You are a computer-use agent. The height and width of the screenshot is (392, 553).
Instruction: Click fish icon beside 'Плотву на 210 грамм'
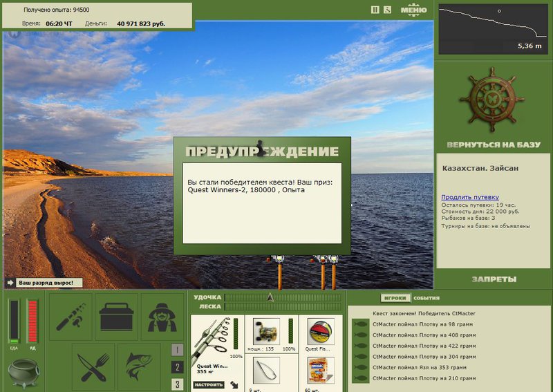pyautogui.click(x=360, y=378)
